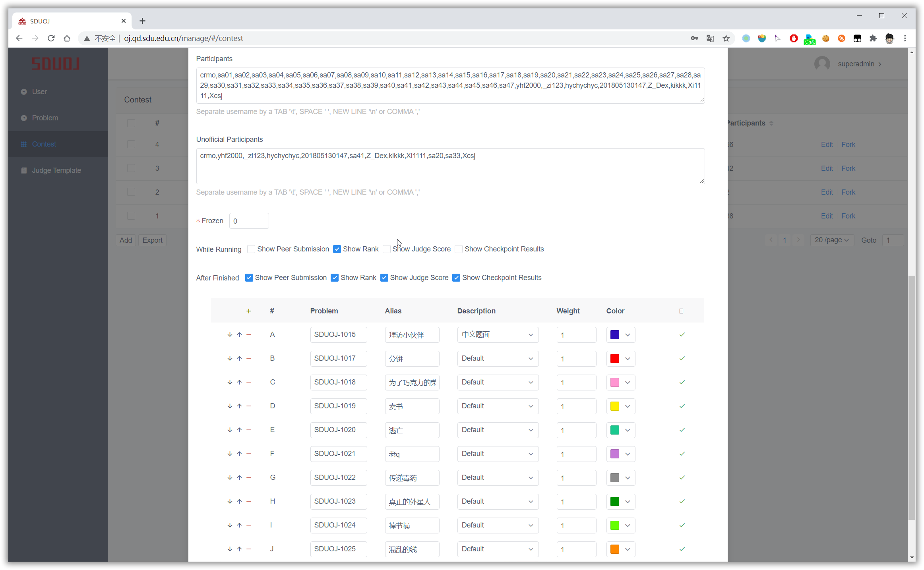Screen dimensions: 924x570
Task: Expand Default description dropdown for problem D
Action: click(498, 406)
